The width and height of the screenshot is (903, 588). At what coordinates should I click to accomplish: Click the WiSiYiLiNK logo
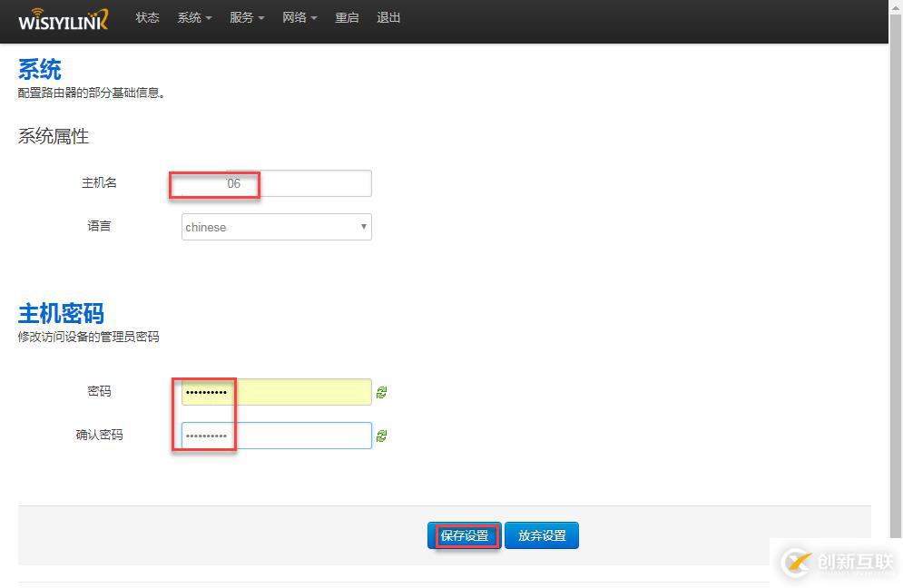[64, 19]
